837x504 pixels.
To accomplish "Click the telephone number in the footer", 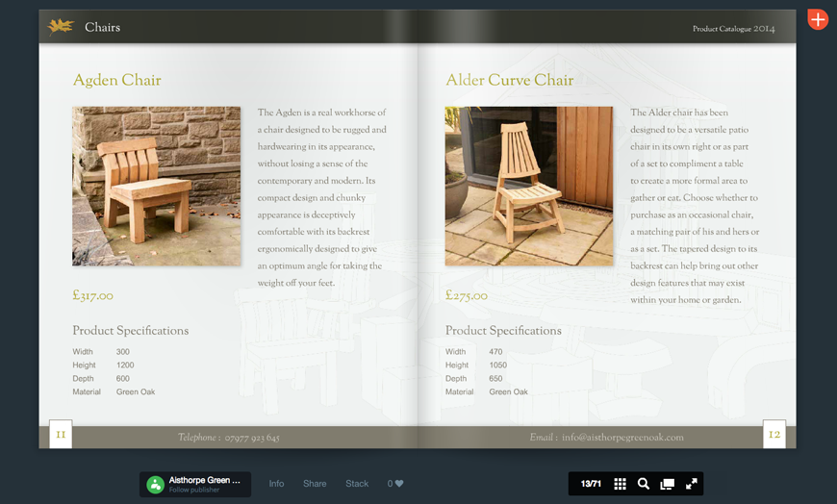I will pyautogui.click(x=252, y=438).
